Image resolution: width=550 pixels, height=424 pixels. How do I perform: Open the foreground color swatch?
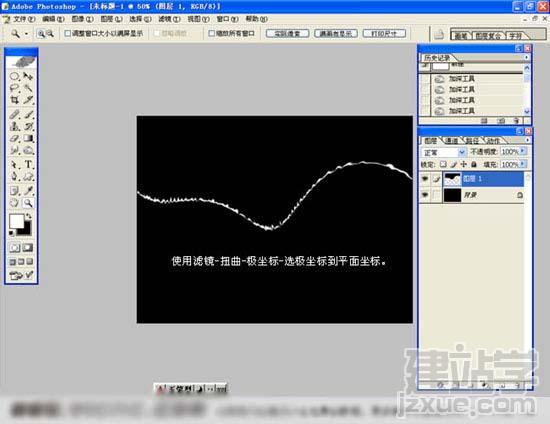(x=16, y=221)
